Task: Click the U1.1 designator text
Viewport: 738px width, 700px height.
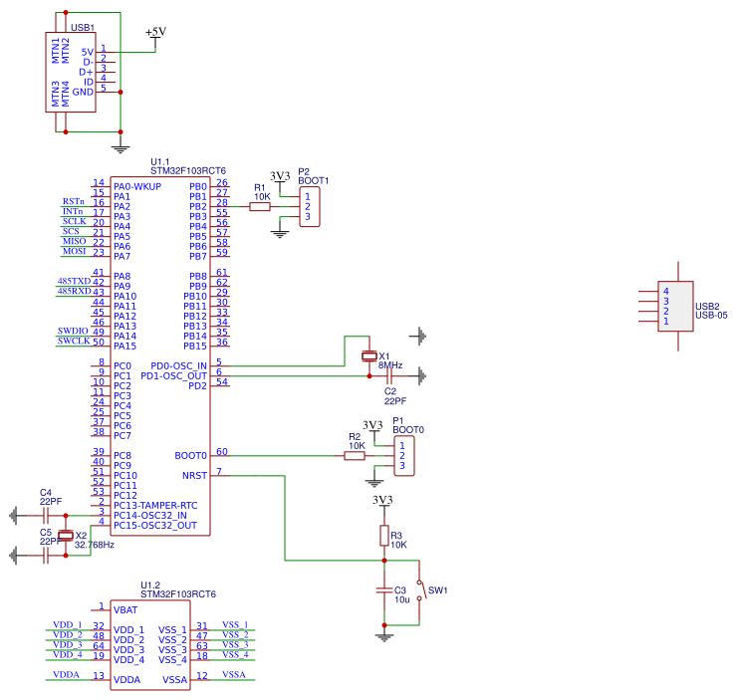Action: click(160, 162)
